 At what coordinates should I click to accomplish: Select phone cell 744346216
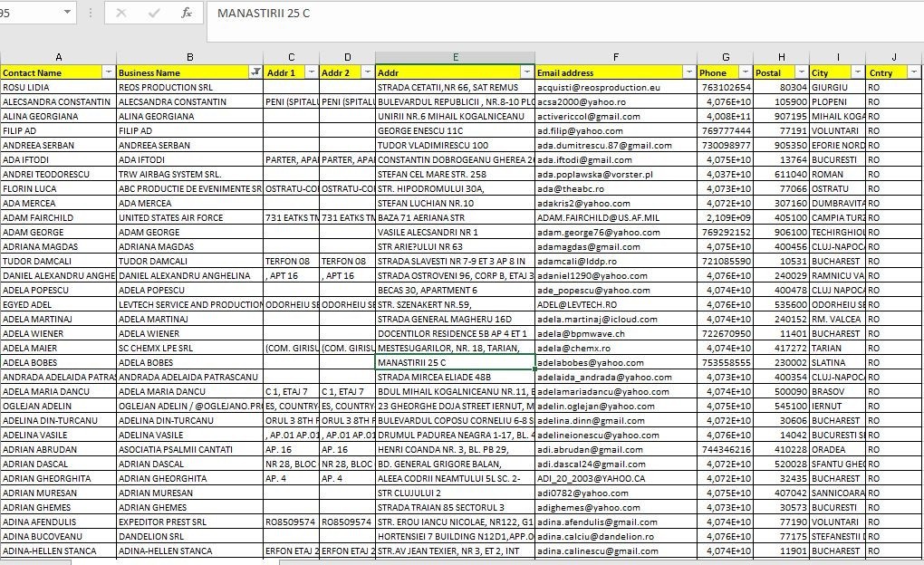pyautogui.click(x=726, y=449)
